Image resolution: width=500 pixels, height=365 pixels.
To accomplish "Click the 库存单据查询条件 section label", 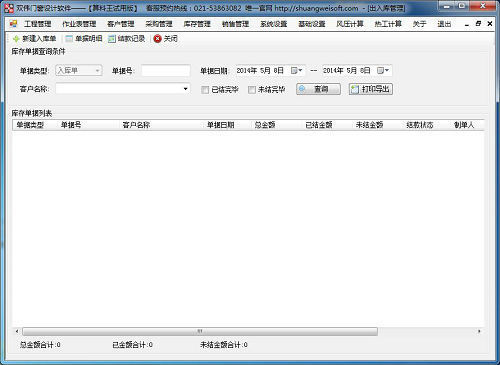I will [x=38, y=52].
